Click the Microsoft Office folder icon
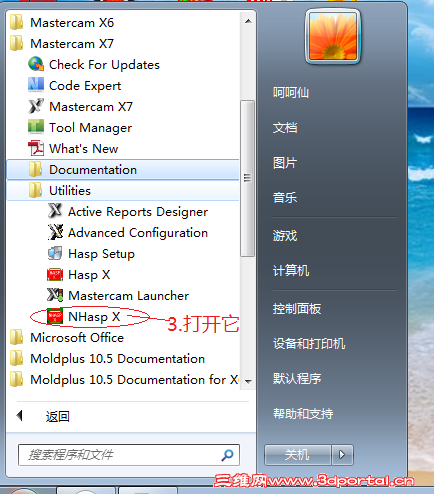Viewport: 434px width, 494px height. pyautogui.click(x=17, y=337)
